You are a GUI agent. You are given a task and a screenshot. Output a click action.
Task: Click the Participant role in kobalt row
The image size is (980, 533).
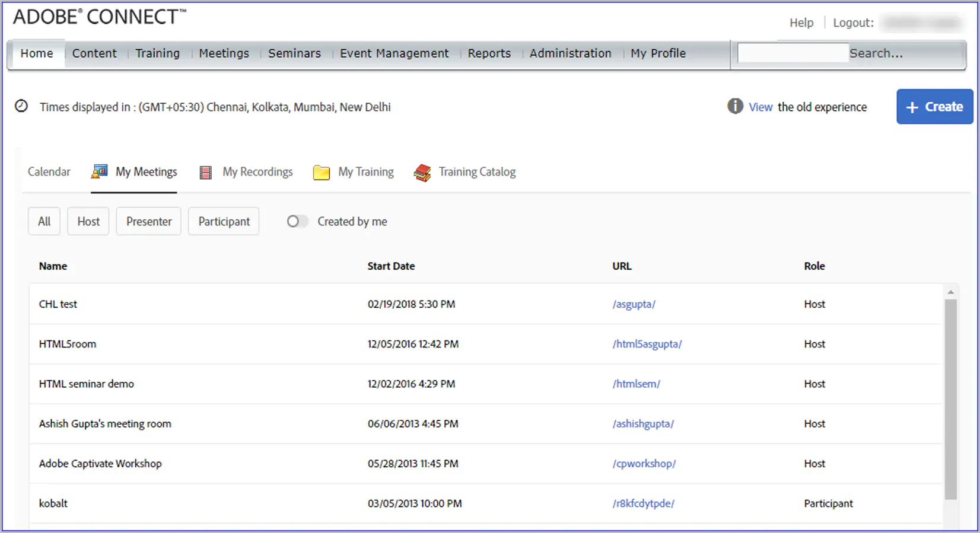pos(828,503)
